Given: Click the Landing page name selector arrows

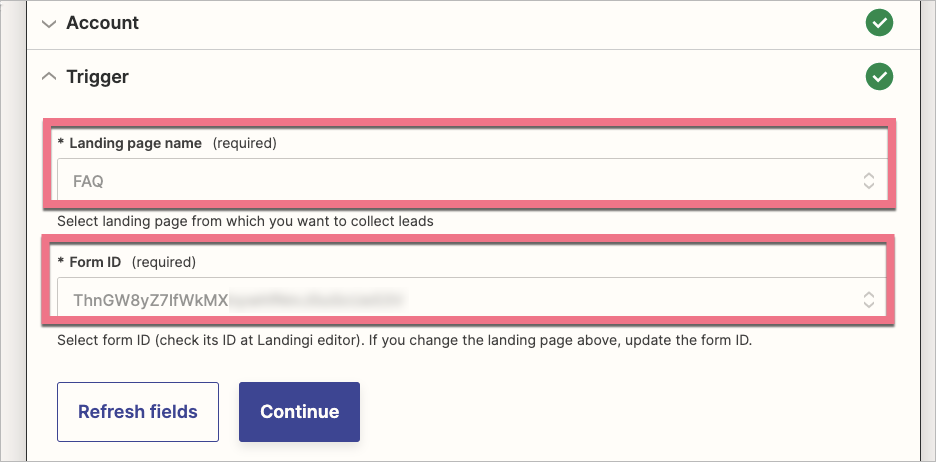Looking at the screenshot, I should point(868,181).
